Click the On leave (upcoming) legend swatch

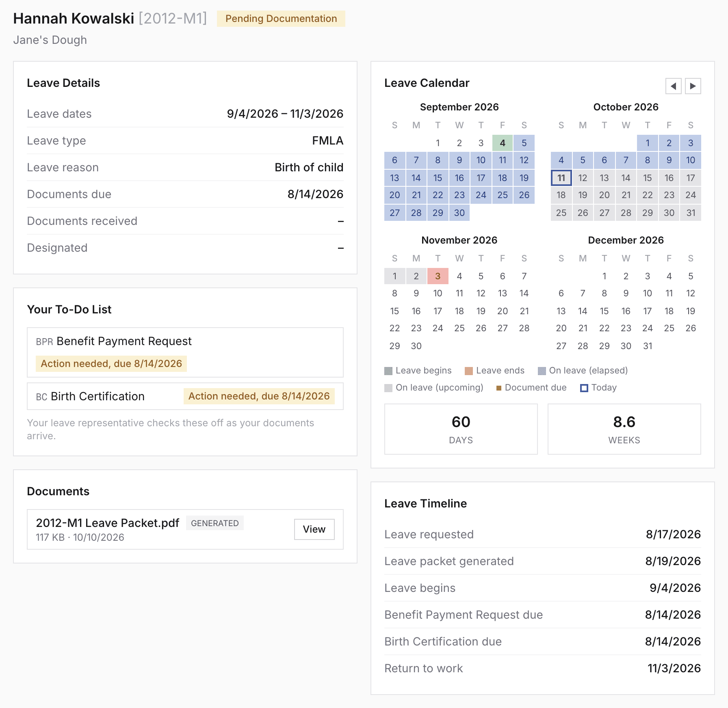point(388,388)
